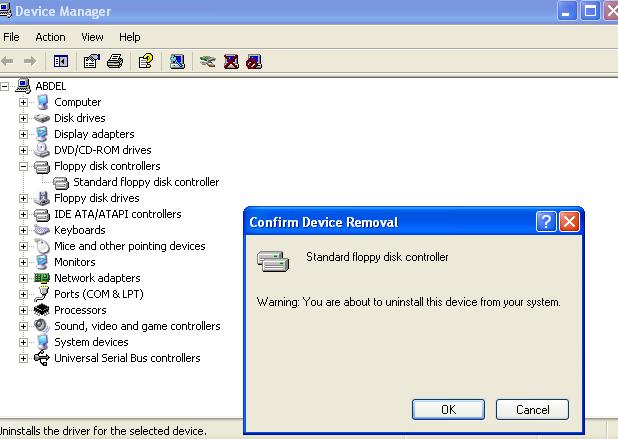Open the View menu

pyautogui.click(x=92, y=37)
